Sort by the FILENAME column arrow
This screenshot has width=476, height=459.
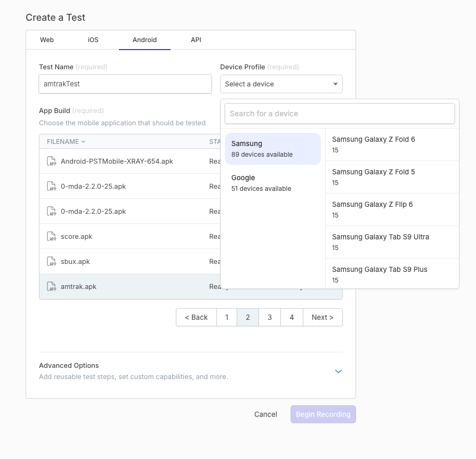coord(84,142)
